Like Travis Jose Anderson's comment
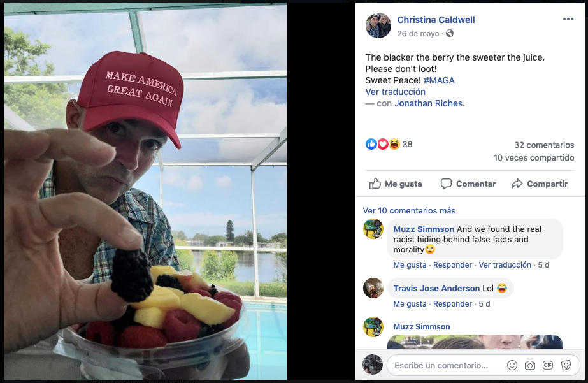This screenshot has width=588, height=383. 410,304
